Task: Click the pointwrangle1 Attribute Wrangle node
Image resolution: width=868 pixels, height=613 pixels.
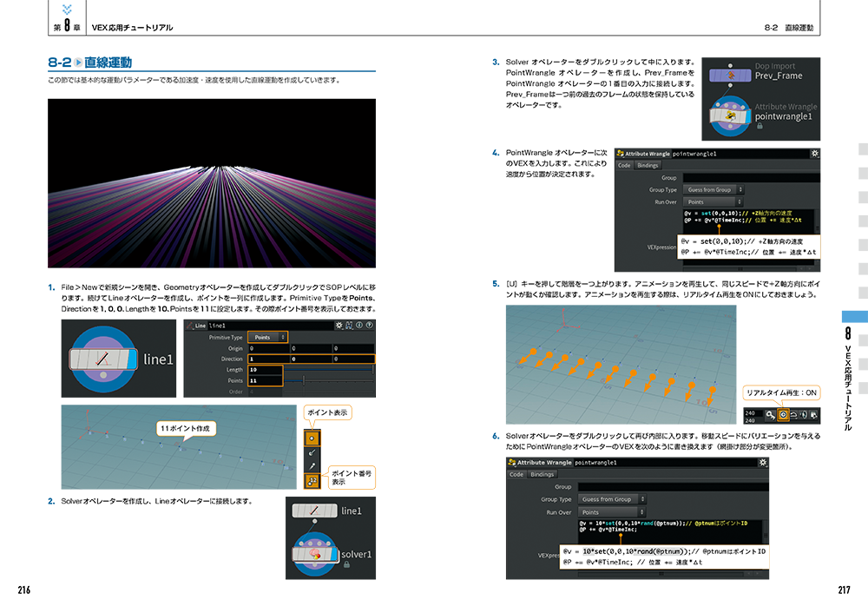Action: point(731,115)
